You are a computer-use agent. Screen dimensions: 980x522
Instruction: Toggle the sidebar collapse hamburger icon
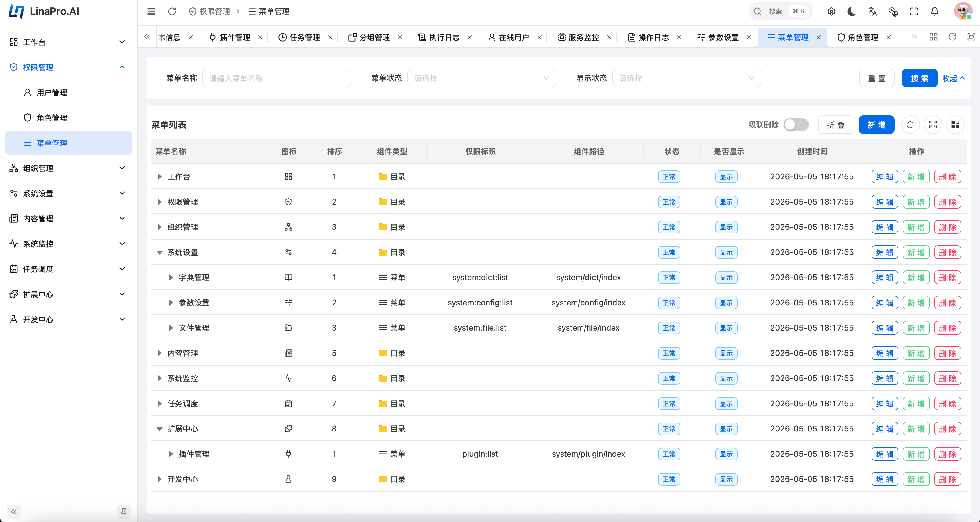(151, 11)
